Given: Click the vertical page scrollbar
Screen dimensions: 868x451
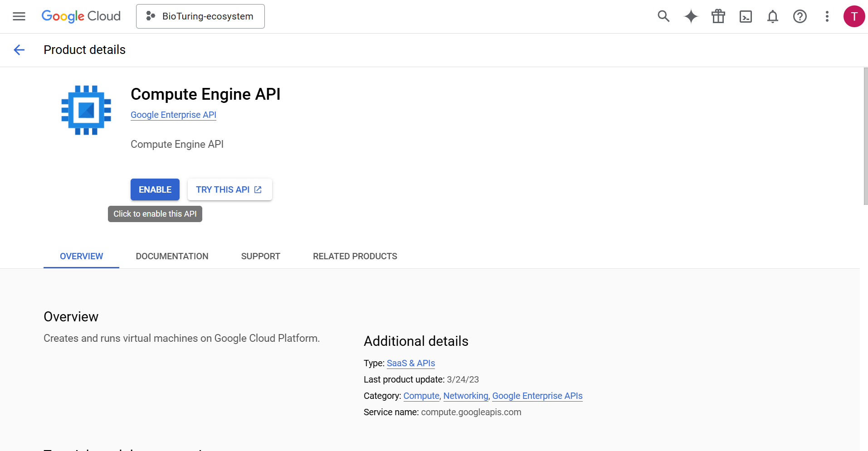Looking at the screenshot, I should [865, 136].
